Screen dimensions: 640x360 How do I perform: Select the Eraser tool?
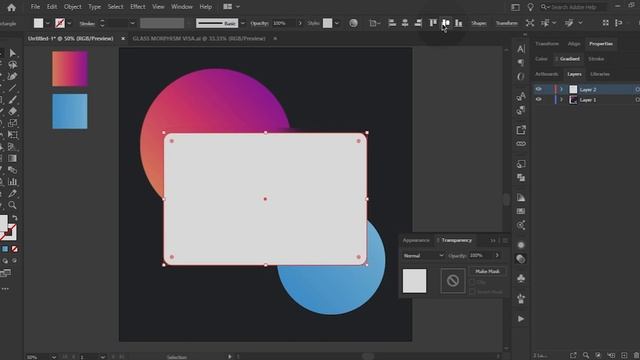[x=12, y=111]
